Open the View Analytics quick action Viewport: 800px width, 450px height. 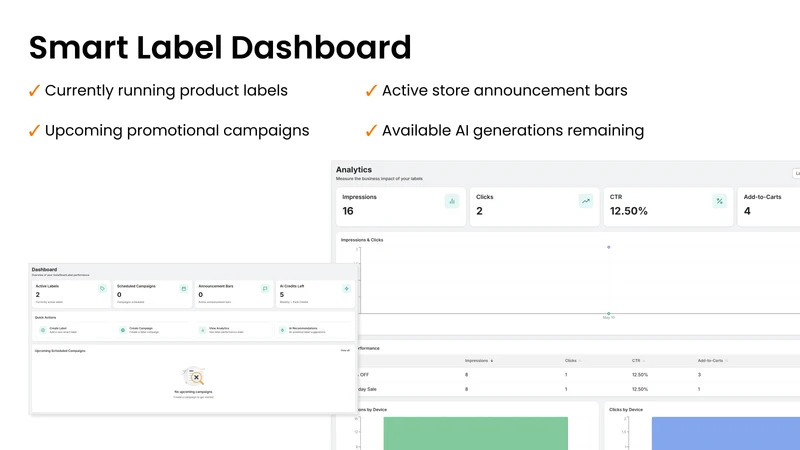click(x=234, y=330)
